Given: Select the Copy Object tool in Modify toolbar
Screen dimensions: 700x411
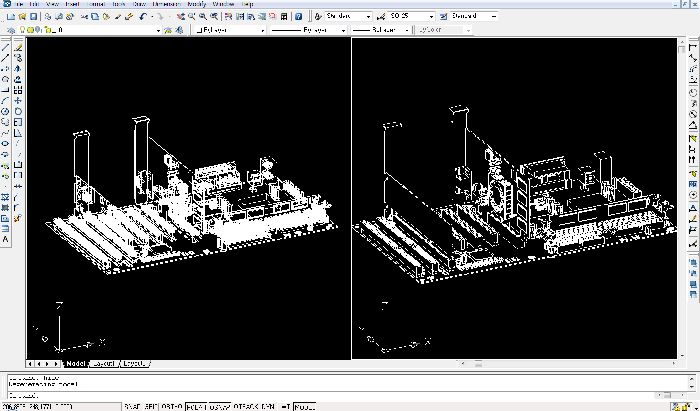Looking at the screenshot, I should pos(18,58).
